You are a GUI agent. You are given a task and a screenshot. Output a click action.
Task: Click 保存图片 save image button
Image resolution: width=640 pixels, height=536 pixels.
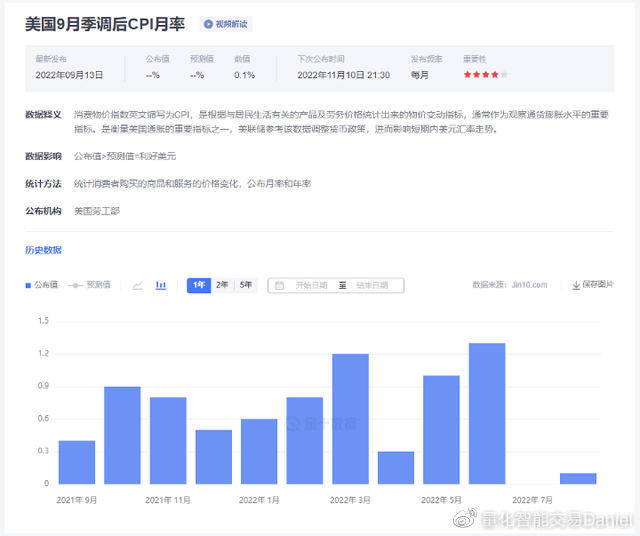click(593, 285)
